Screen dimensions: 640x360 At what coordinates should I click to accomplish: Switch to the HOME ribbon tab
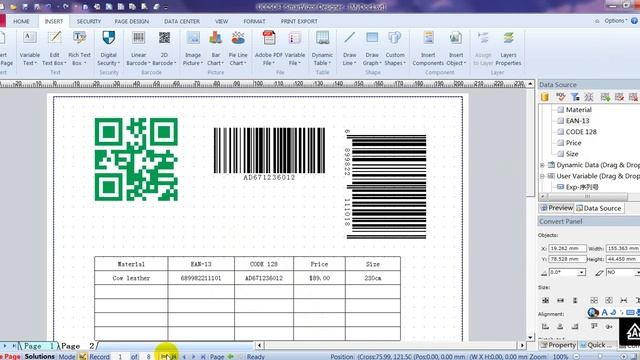[21, 21]
